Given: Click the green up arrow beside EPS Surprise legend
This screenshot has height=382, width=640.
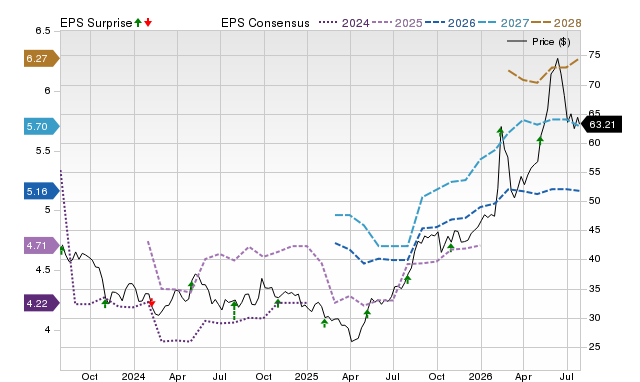Looking at the screenshot, I should (138, 23).
